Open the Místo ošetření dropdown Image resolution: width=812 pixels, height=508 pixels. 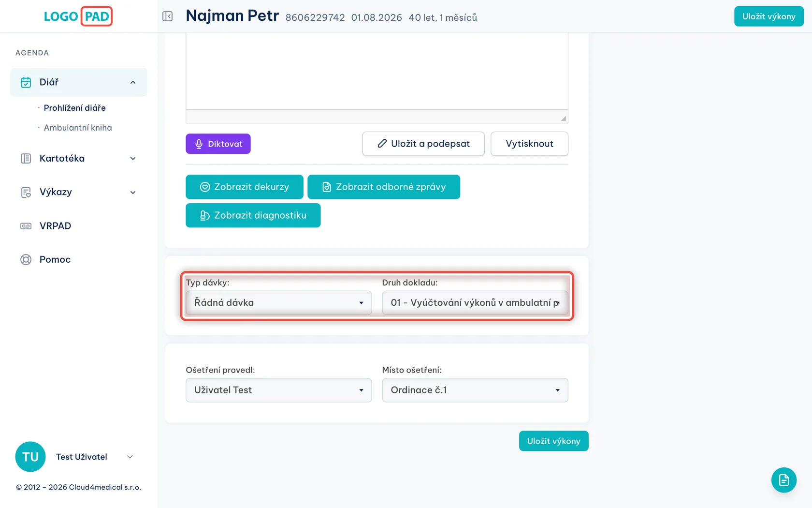pos(475,390)
